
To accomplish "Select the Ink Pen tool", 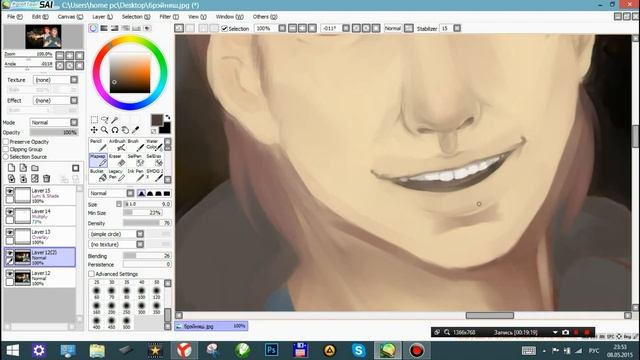I will (x=136, y=175).
